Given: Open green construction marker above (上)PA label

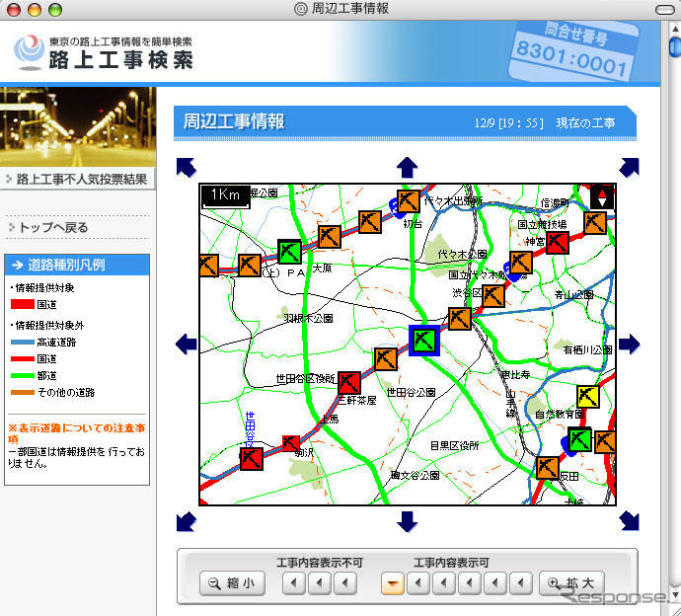Looking at the screenshot, I should pos(290,251).
